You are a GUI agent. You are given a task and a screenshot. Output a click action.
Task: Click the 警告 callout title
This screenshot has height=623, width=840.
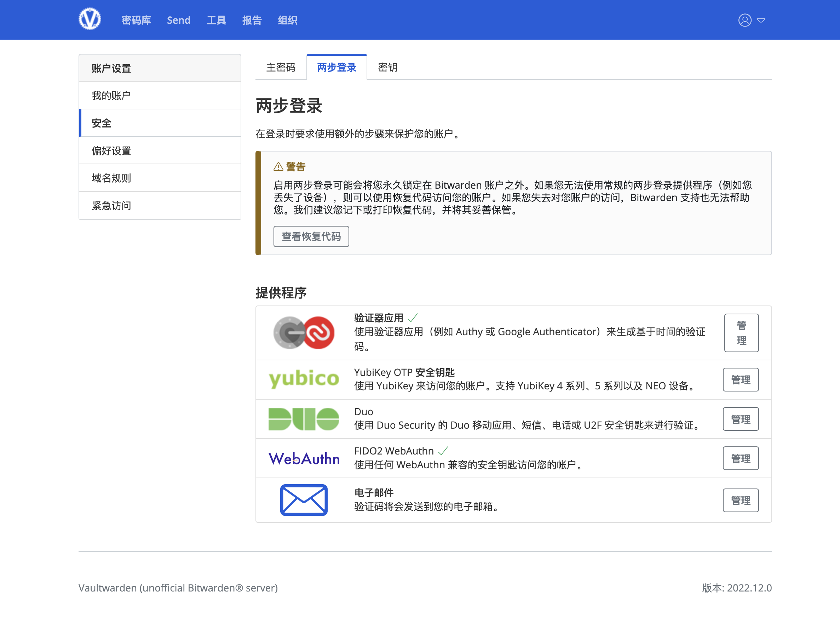pyautogui.click(x=295, y=166)
